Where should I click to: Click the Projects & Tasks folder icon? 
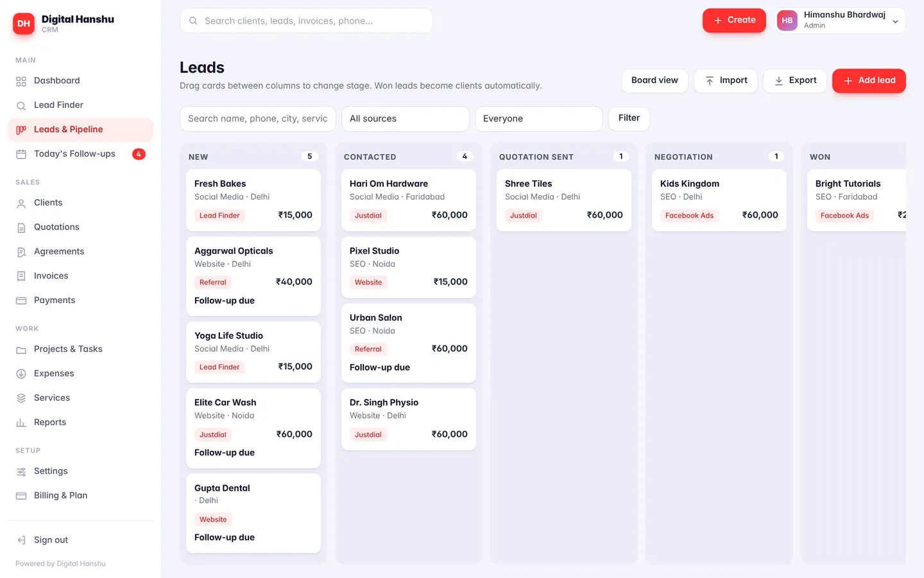click(21, 349)
